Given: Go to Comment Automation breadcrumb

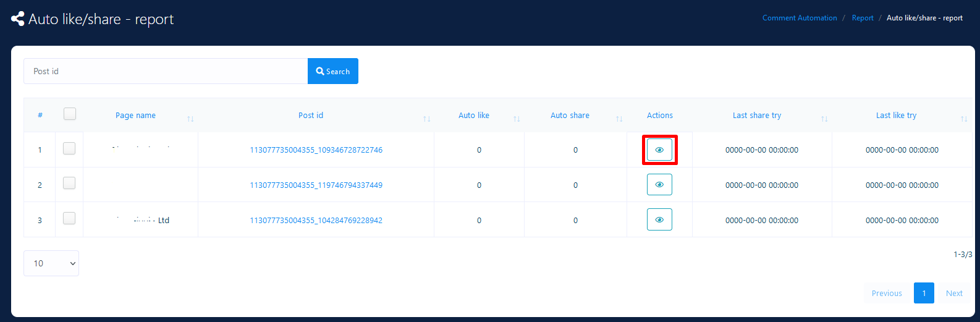Looking at the screenshot, I should (800, 18).
